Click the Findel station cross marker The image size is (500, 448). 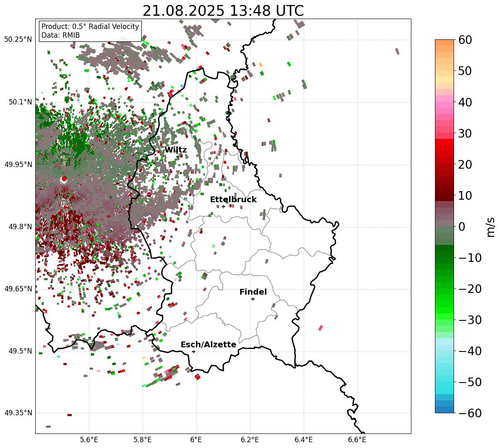(x=253, y=299)
